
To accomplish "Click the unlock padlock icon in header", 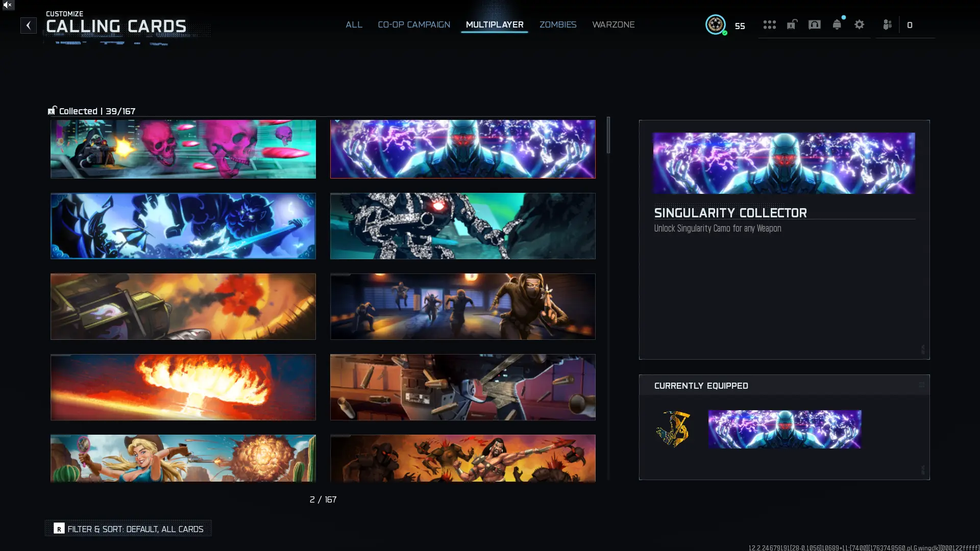I will pos(792,24).
